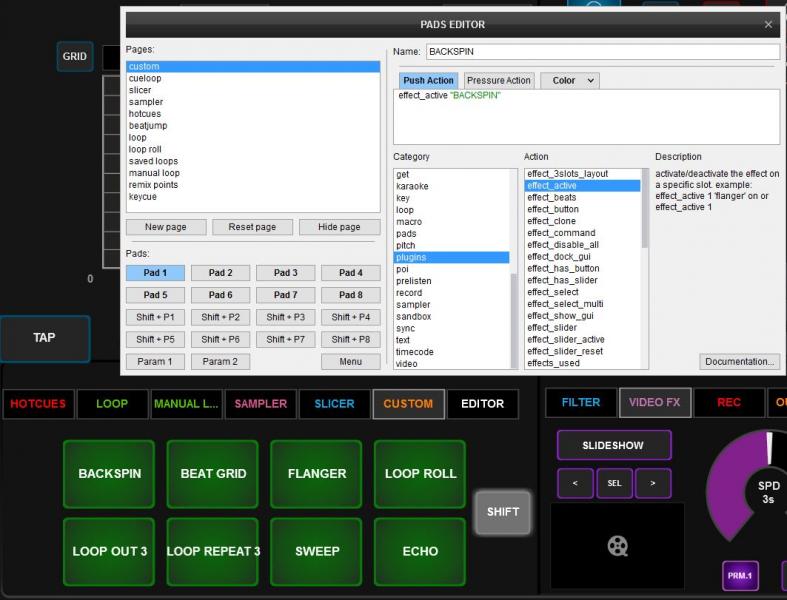Open the pads EDITOR tab
Viewport: 787px width, 600px height.
pyautogui.click(x=482, y=404)
